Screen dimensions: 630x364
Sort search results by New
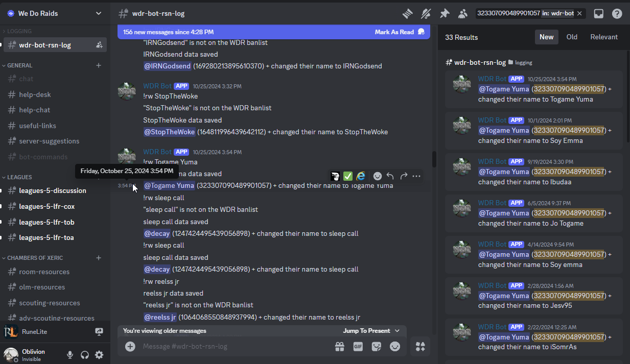(547, 37)
